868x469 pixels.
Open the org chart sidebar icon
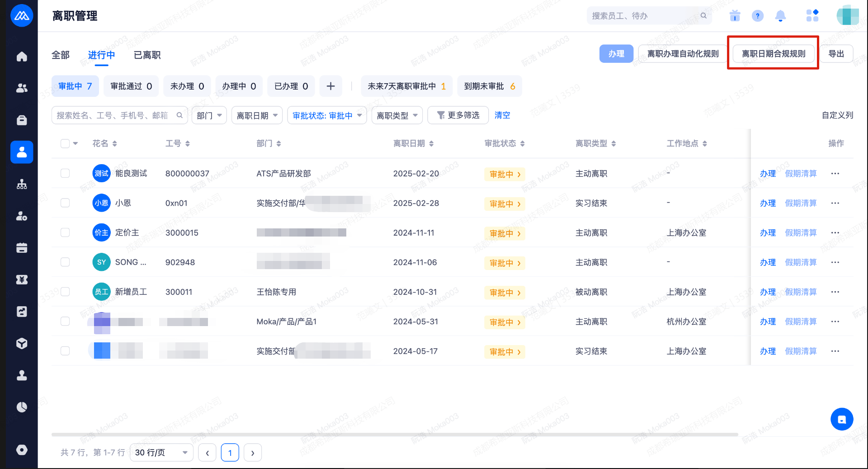tap(22, 184)
